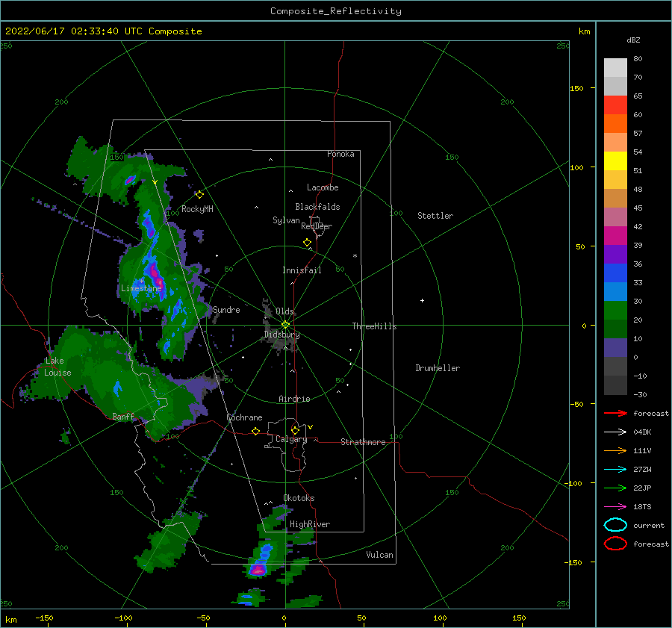672x628 pixels.
Task: Click the Banff town label
Action: (123, 417)
